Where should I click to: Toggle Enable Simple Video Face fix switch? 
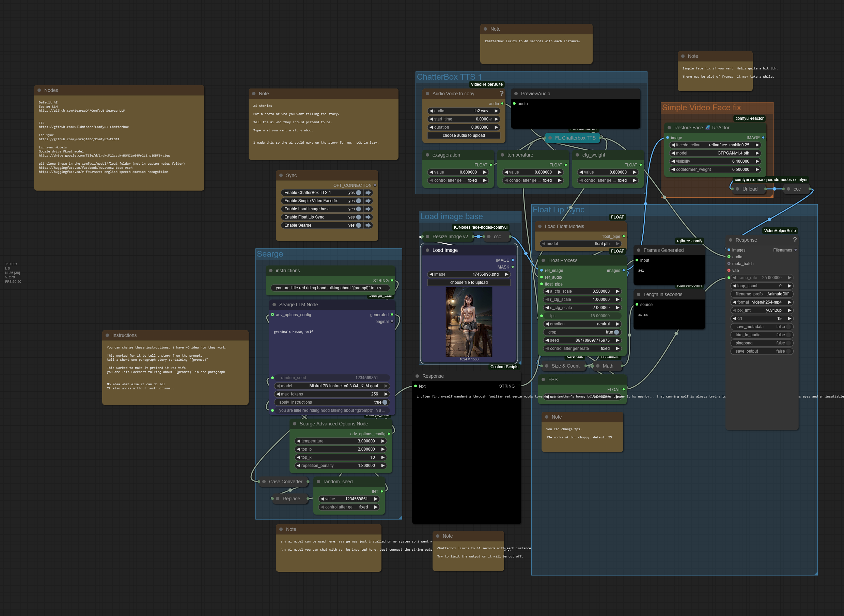pos(359,201)
